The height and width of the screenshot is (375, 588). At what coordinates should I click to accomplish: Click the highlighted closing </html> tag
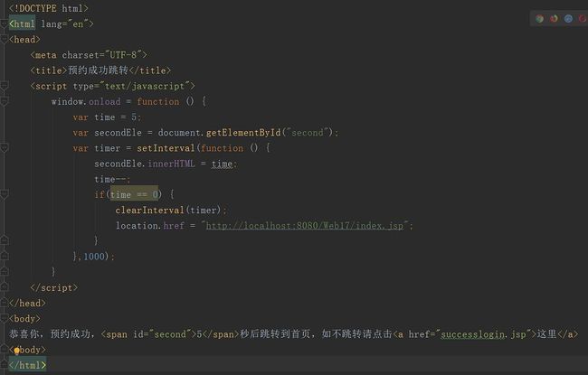[27, 365]
